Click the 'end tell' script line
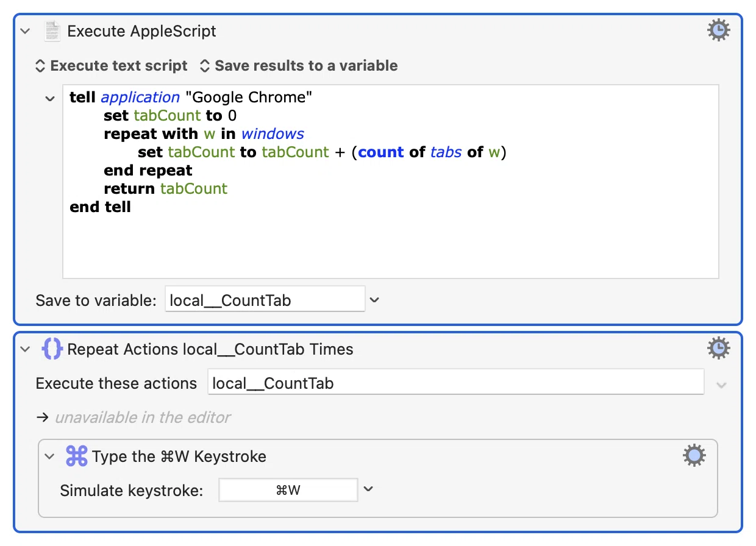The image size is (756, 546). point(101,207)
